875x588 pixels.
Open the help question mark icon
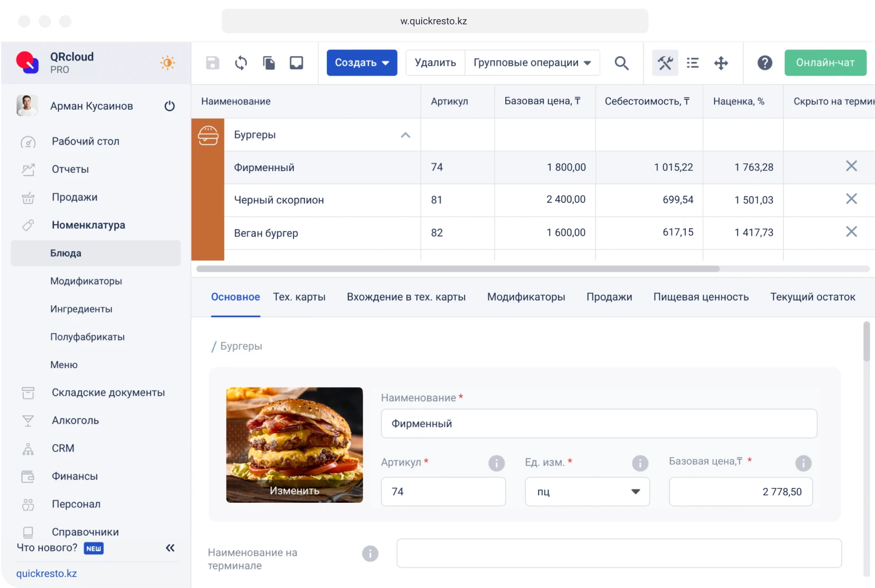(x=765, y=63)
